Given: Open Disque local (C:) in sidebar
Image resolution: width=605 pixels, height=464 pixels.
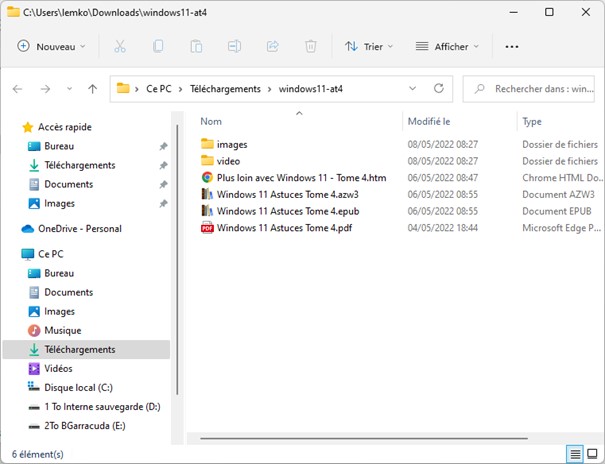Looking at the screenshot, I should (x=78, y=387).
